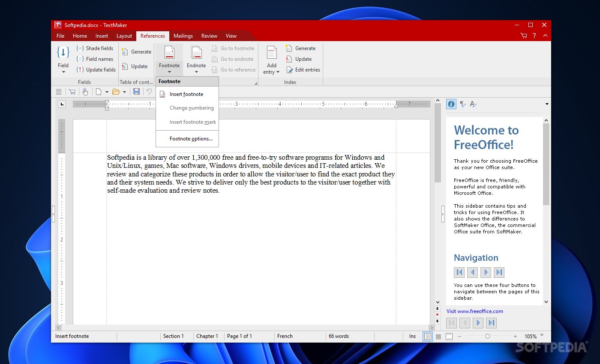Click Update fields
The image size is (600, 364).
point(96,70)
